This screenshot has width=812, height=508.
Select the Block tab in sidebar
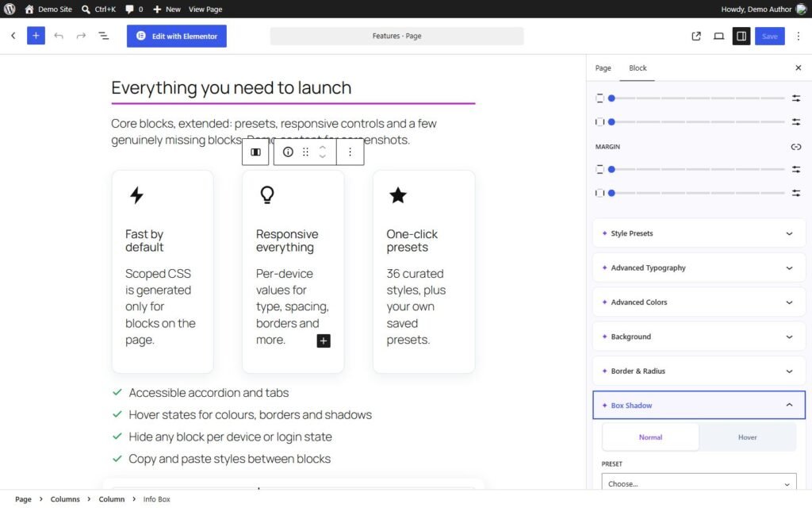[x=638, y=68]
